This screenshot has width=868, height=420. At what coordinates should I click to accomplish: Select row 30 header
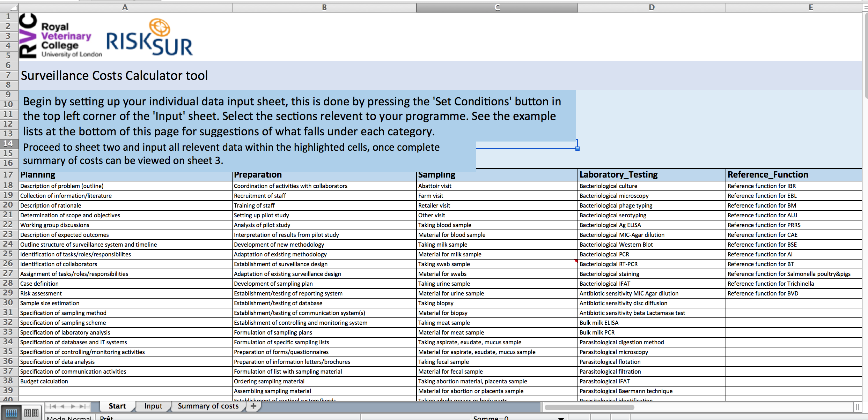(8, 303)
